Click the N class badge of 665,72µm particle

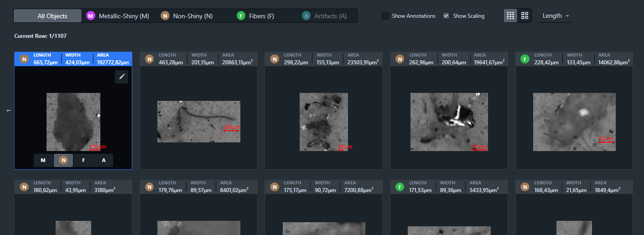pos(24,59)
